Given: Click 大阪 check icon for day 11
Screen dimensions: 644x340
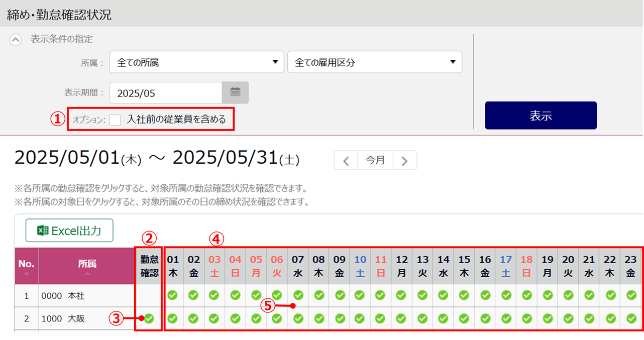Looking at the screenshot, I should 381,318.
